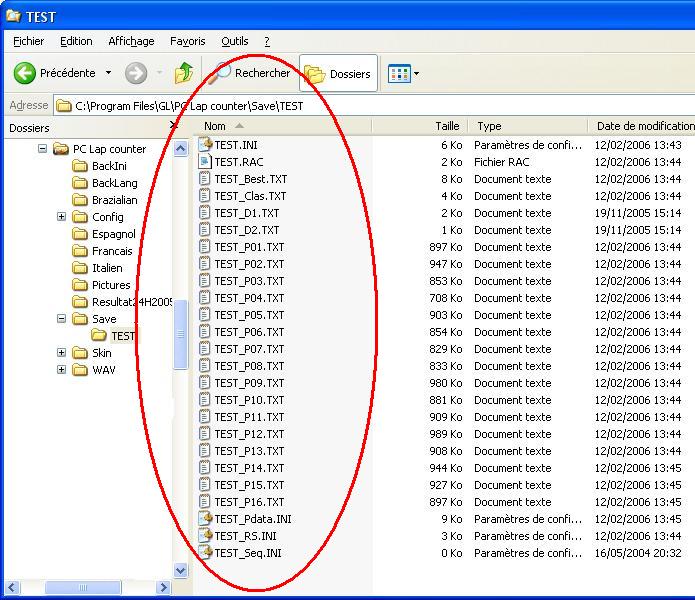Select TEST_RS.INI file icon
695x600 pixels.
tap(205, 535)
